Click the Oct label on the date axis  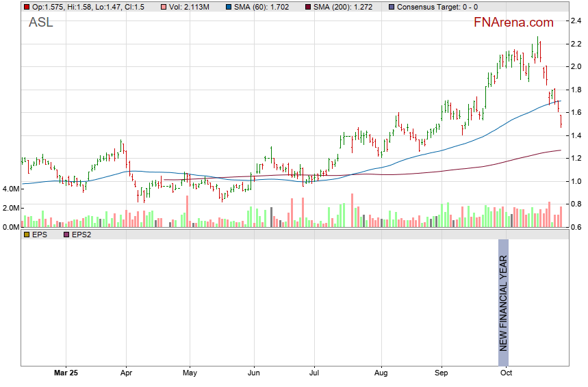(506, 373)
